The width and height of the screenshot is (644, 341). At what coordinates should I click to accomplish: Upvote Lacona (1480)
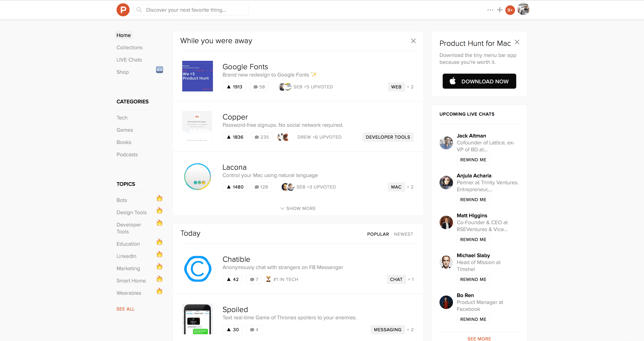click(x=235, y=187)
